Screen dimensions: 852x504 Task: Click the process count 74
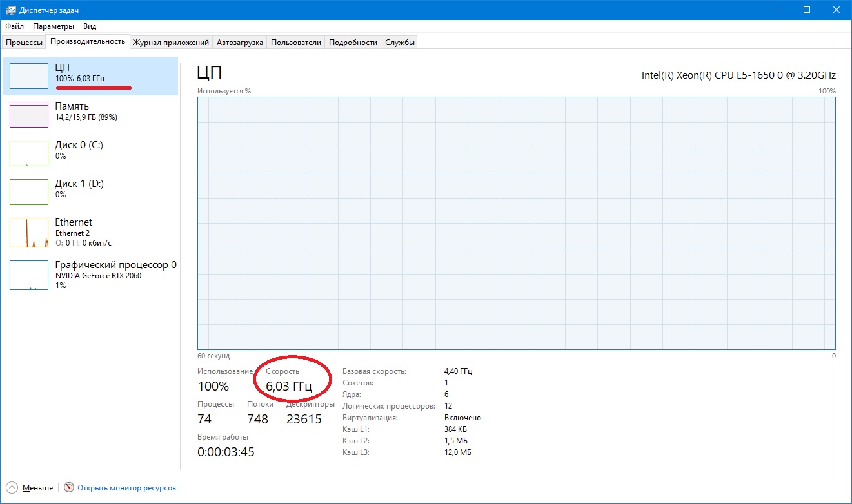(205, 420)
